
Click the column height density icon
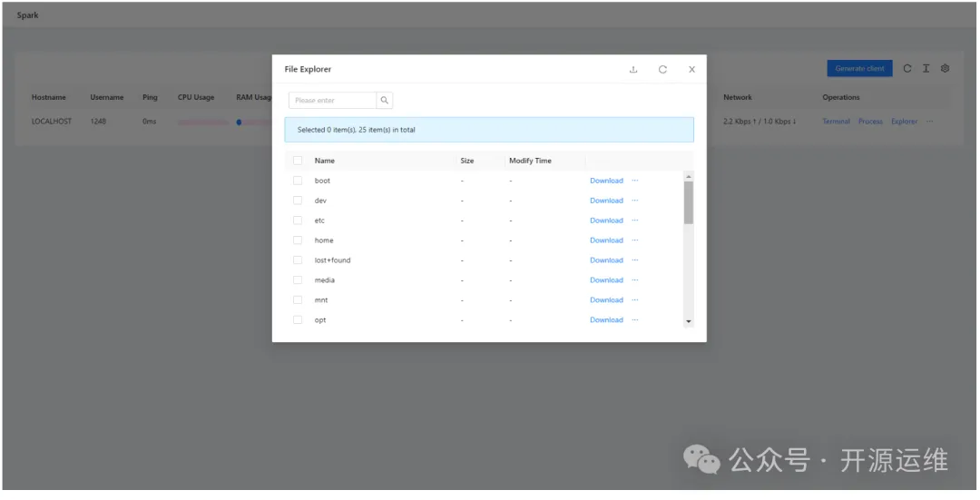926,69
